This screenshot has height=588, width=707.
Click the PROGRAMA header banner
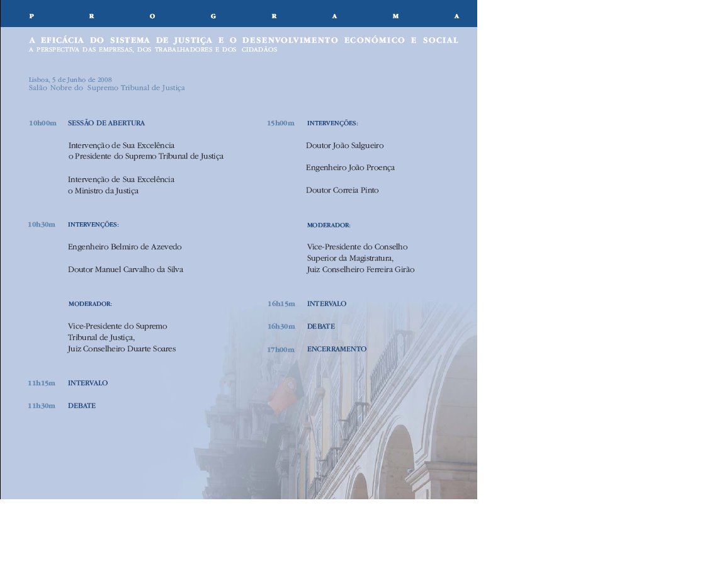tap(239, 13)
